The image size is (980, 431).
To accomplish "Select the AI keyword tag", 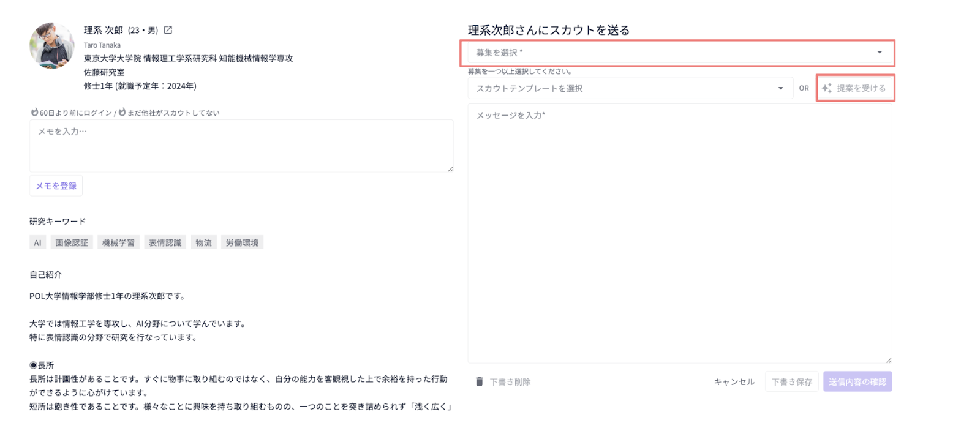I will point(37,243).
